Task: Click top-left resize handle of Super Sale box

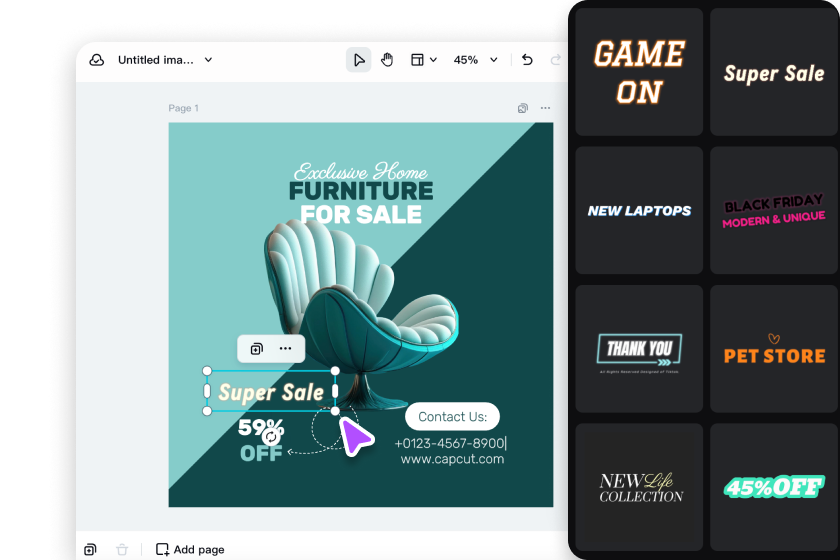Action: point(207,371)
